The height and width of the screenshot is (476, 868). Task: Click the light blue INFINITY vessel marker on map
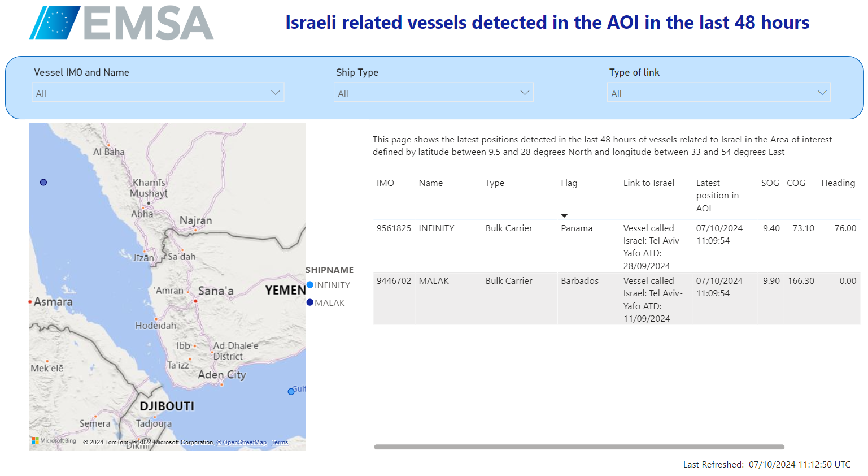[291, 391]
